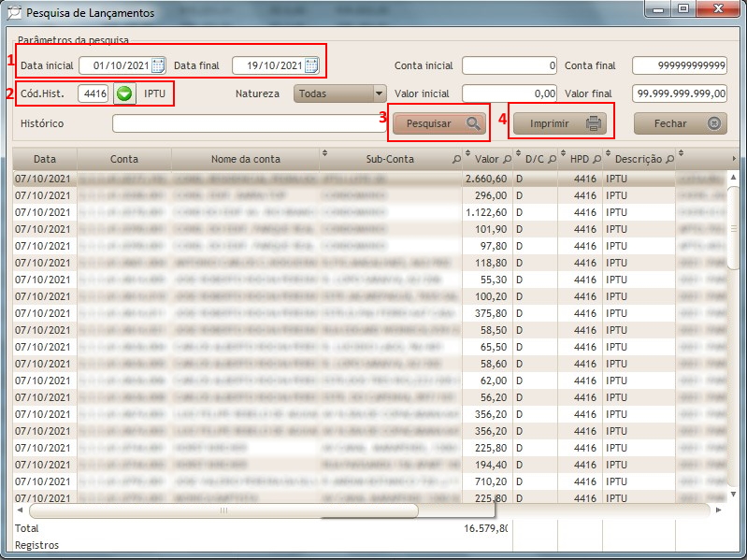Close the dialog with the Fechar button
Image resolution: width=747 pixels, height=560 pixels.
(x=680, y=123)
